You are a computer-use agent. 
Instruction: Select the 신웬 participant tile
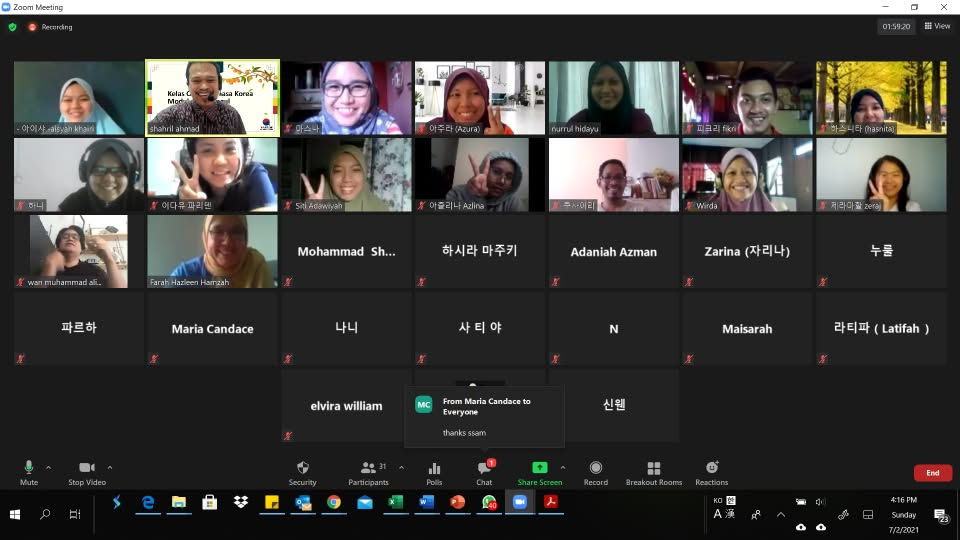(x=613, y=405)
